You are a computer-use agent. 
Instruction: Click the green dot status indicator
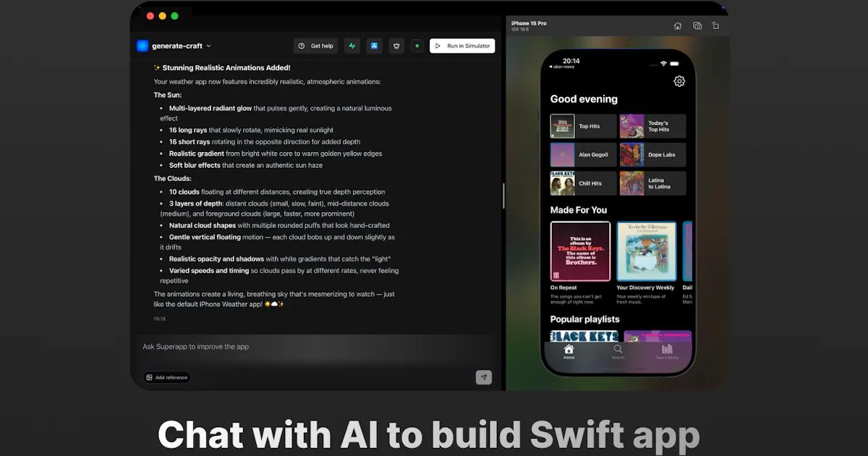point(417,46)
